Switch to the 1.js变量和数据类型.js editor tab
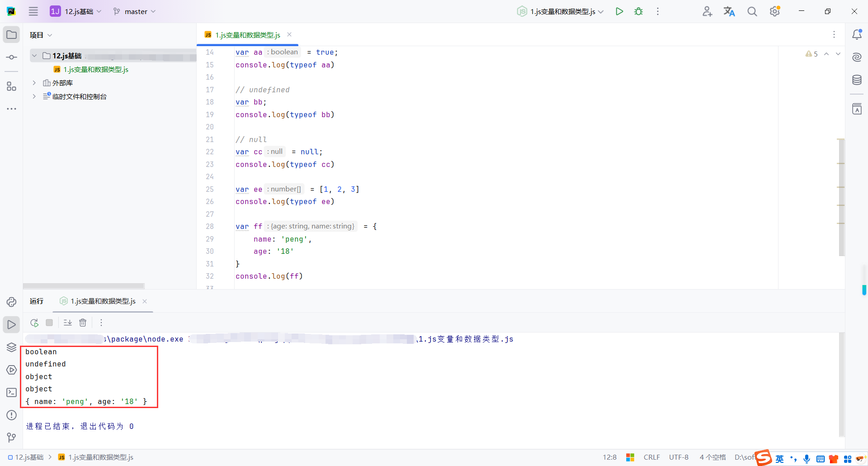868x466 pixels. tap(247, 35)
